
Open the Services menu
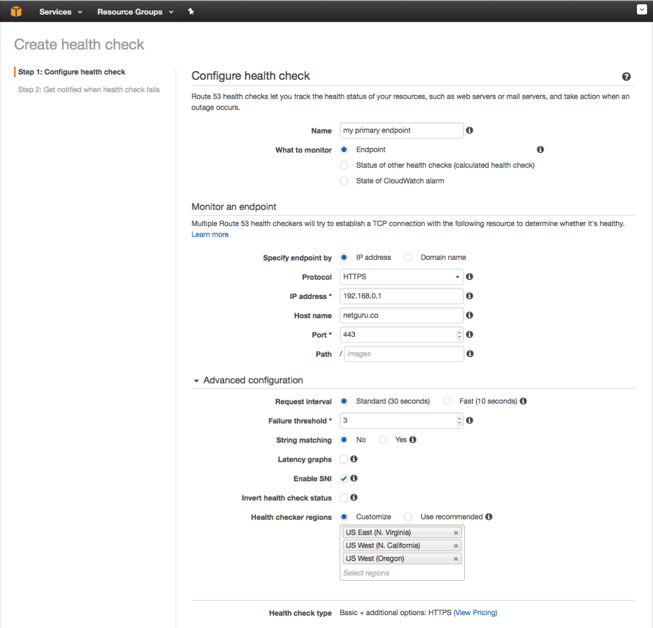(x=60, y=12)
